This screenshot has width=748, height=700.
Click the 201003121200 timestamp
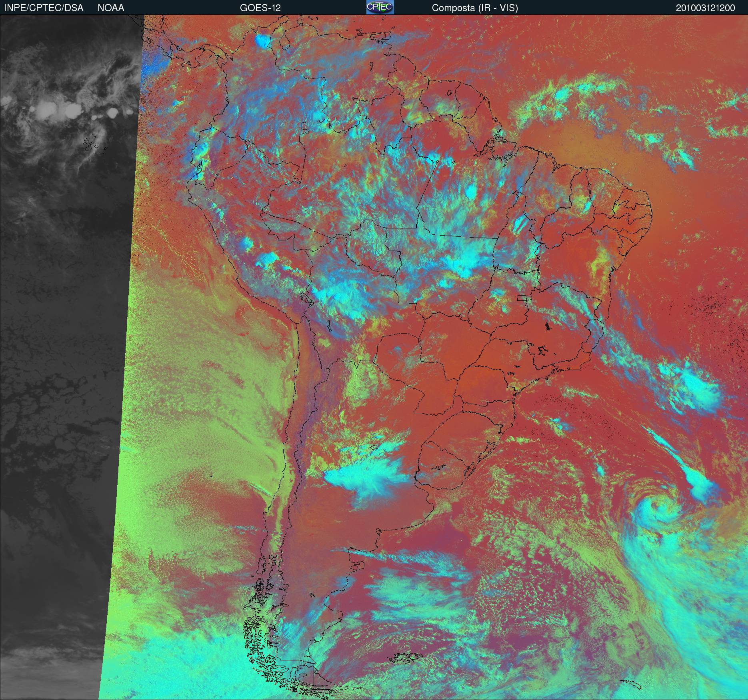coord(705,8)
